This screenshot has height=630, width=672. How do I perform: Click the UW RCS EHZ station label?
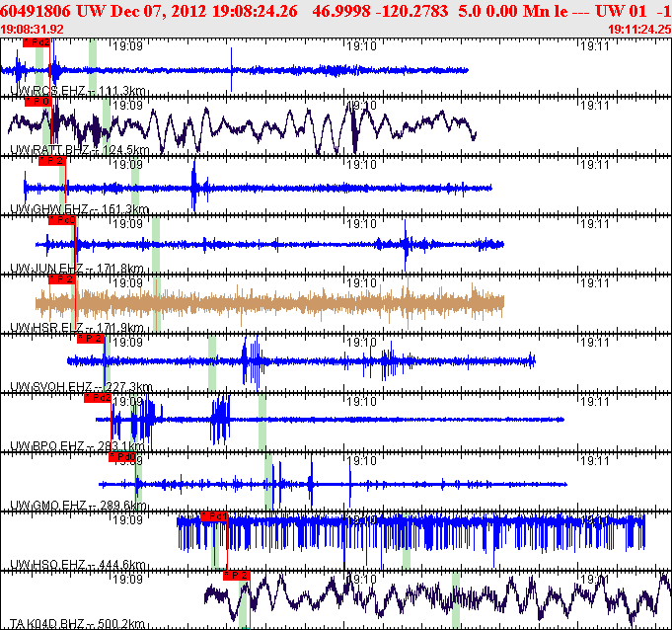(78, 91)
